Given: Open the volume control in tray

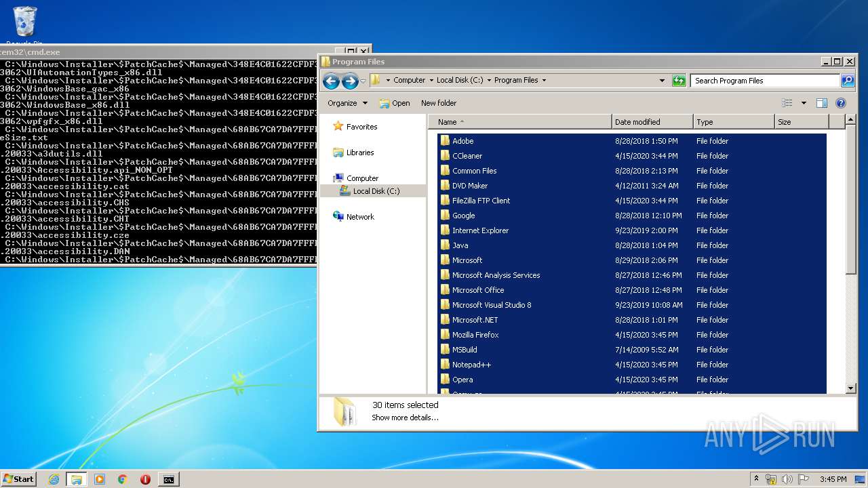Looking at the screenshot, I should click(787, 479).
